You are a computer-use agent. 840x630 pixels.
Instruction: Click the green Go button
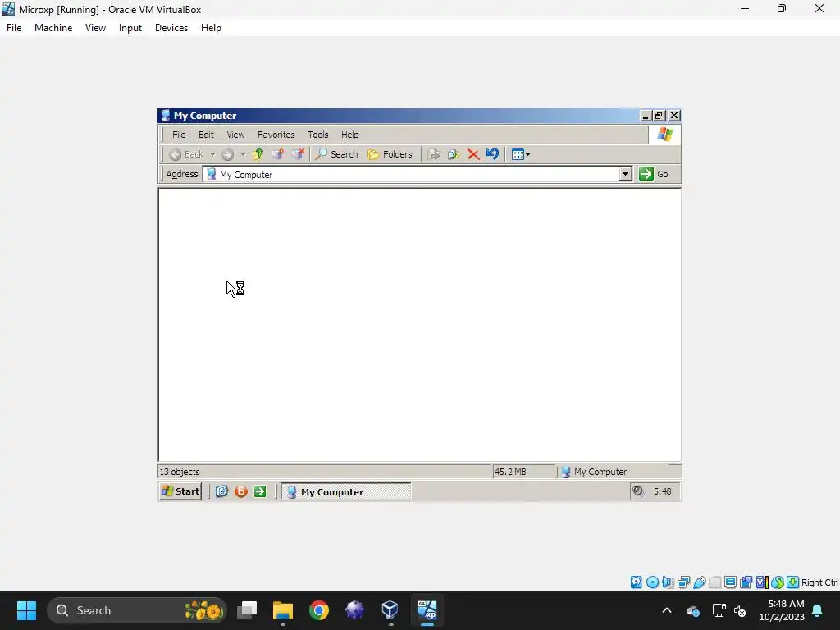pos(654,174)
